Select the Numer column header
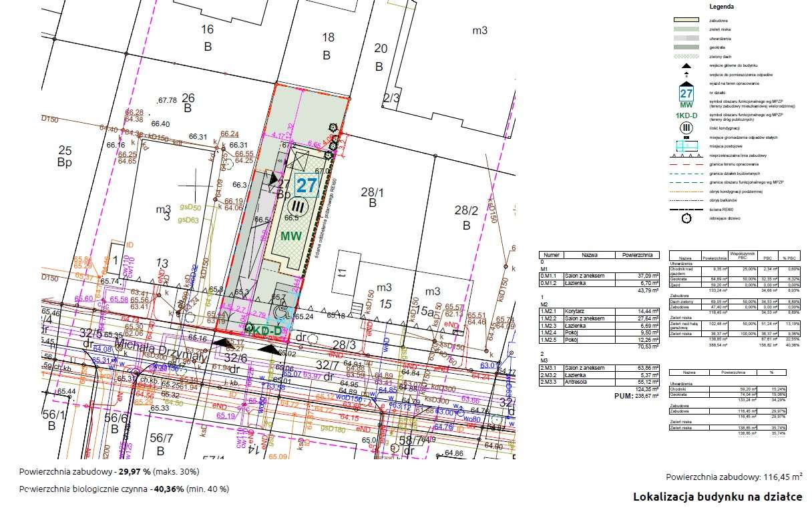This screenshot has width=812, height=516. [x=552, y=255]
